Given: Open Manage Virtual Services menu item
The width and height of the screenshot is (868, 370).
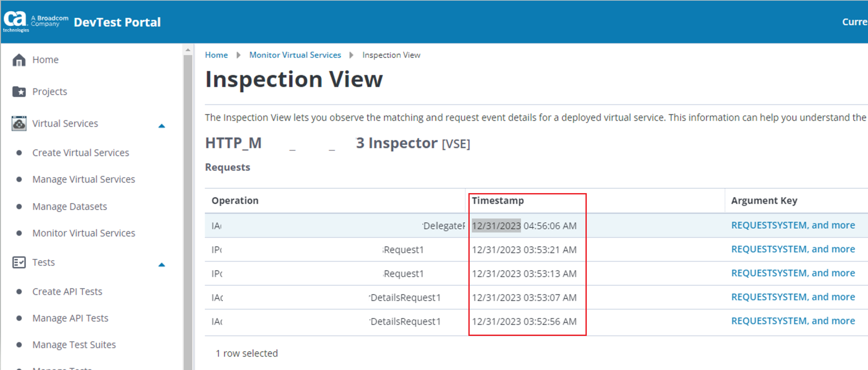Looking at the screenshot, I should coord(84,179).
